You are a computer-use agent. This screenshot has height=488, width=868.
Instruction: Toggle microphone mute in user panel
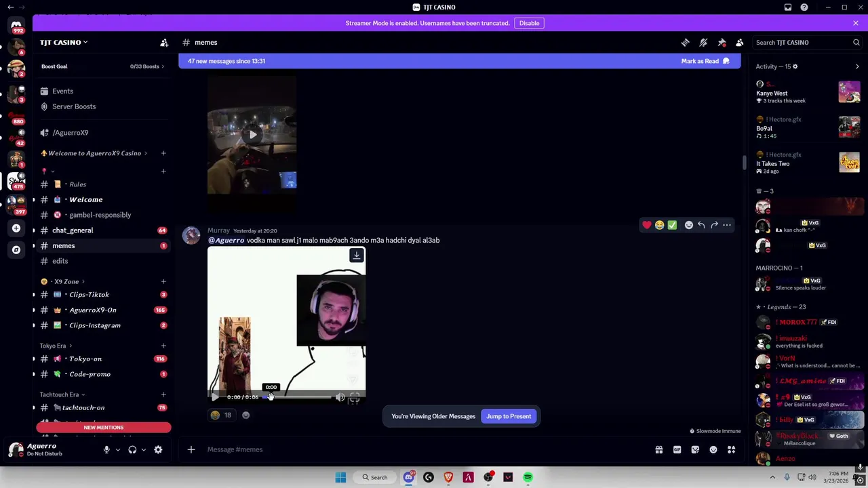(106, 450)
